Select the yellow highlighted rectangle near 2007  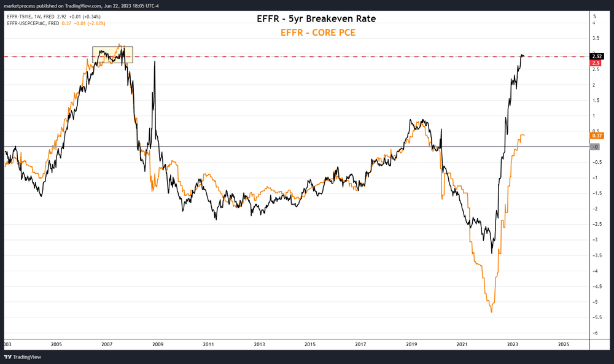[x=112, y=55]
